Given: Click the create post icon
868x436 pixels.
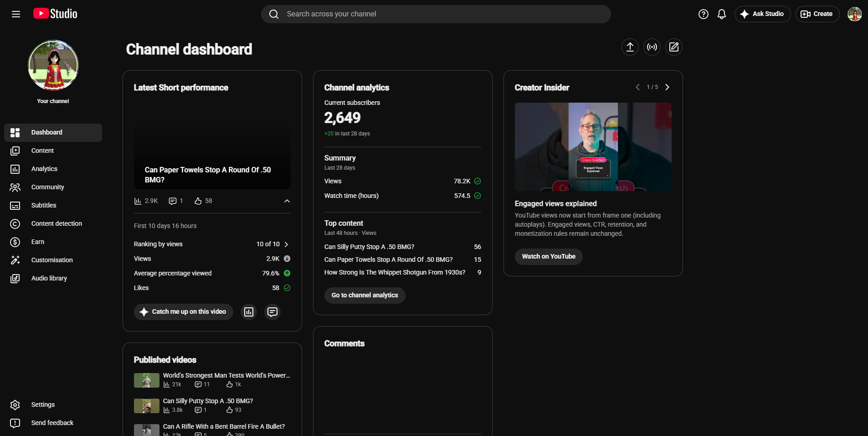Looking at the screenshot, I should [x=674, y=47].
